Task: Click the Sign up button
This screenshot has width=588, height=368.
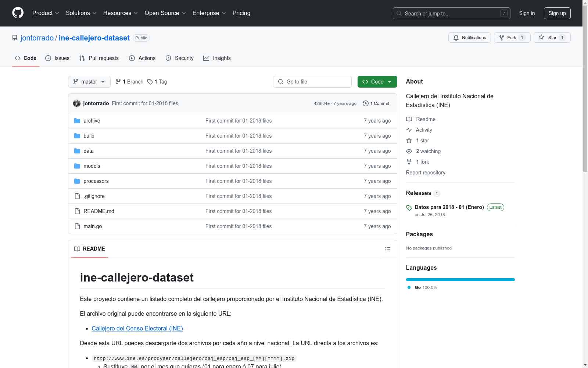Action: (x=557, y=13)
